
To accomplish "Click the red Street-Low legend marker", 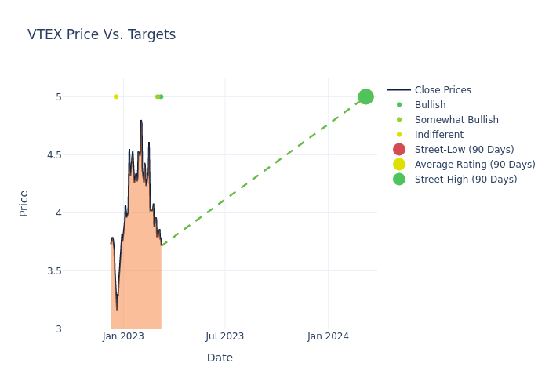I will 399,150.
